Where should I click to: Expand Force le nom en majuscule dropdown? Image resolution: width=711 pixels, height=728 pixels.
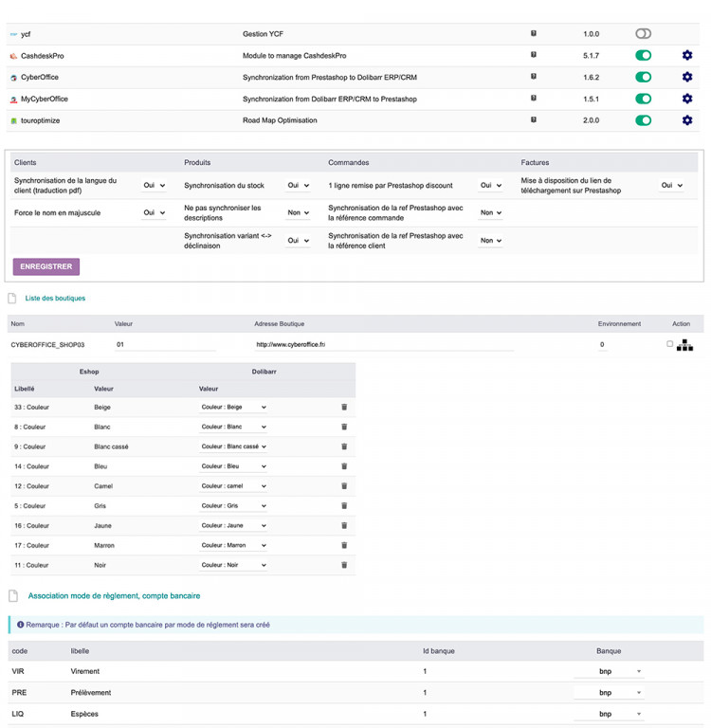(154, 213)
